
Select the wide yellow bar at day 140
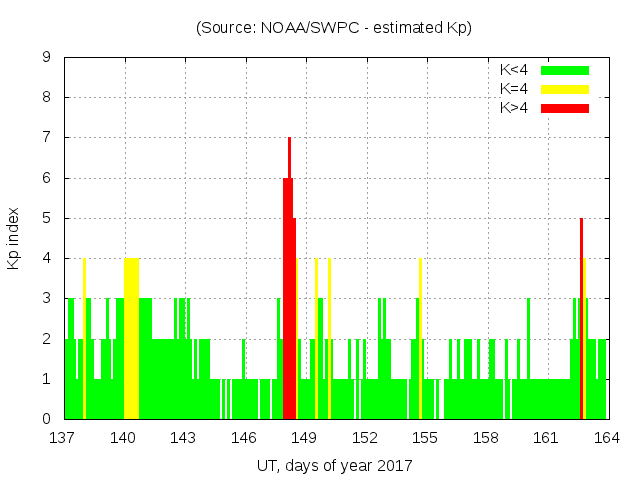point(131,340)
